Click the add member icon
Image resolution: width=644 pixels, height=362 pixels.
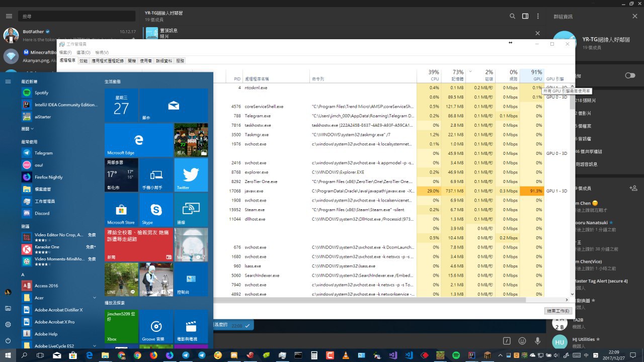click(633, 188)
